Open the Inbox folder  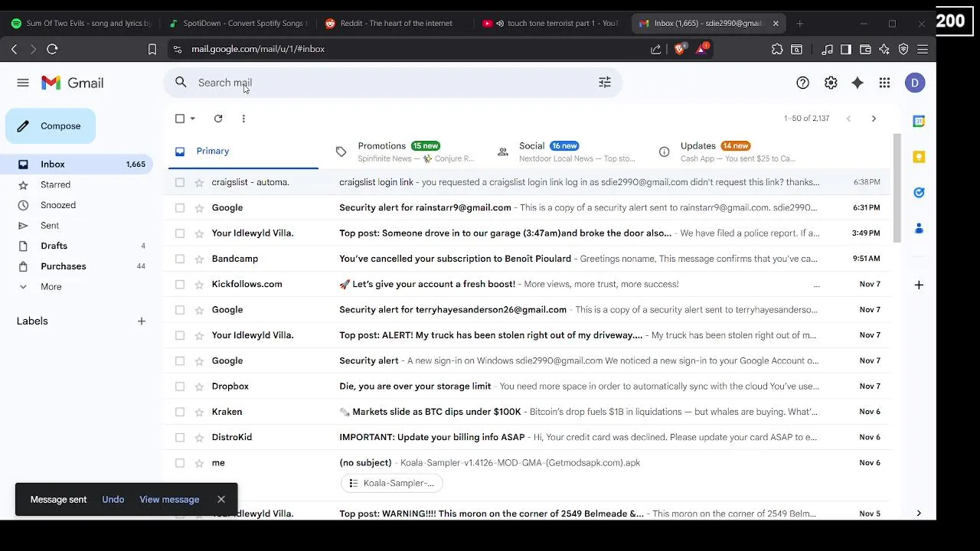pos(77,165)
